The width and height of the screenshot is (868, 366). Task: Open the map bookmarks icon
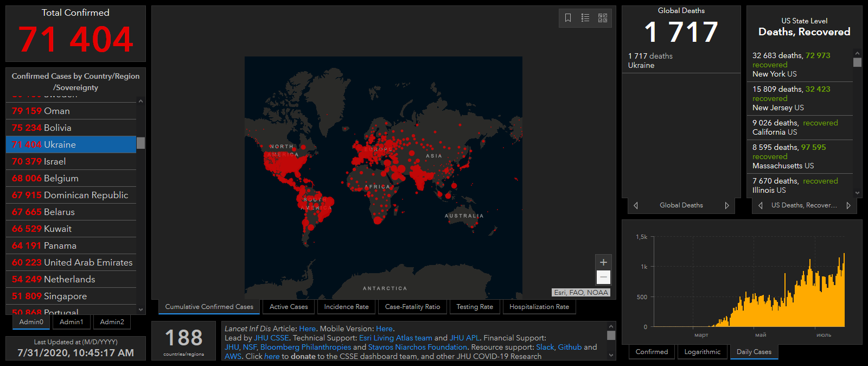point(568,18)
